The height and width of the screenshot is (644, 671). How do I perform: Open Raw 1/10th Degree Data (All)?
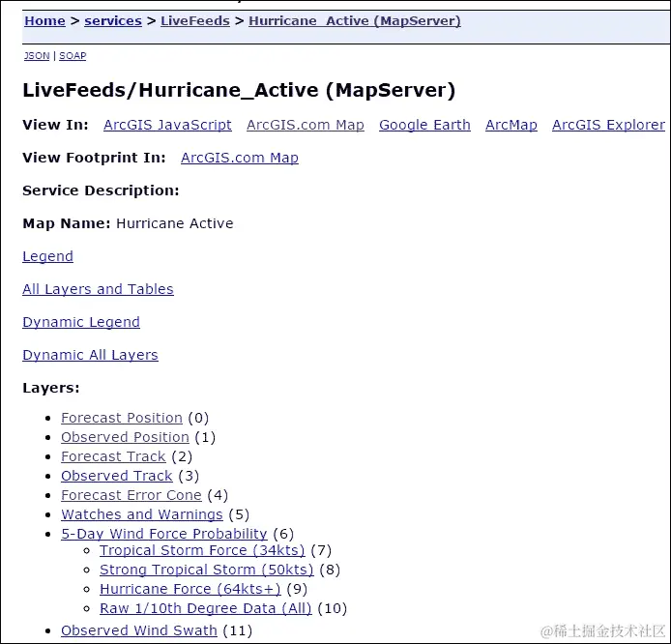click(x=206, y=608)
